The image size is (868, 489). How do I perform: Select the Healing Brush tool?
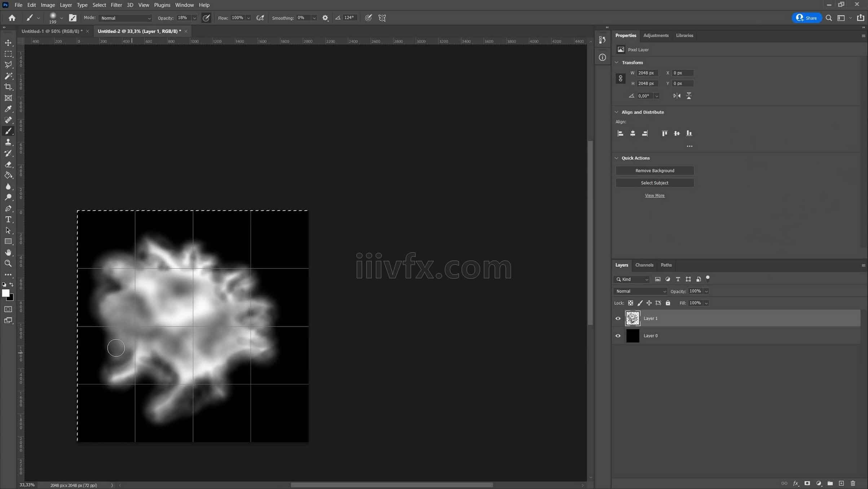(8, 120)
